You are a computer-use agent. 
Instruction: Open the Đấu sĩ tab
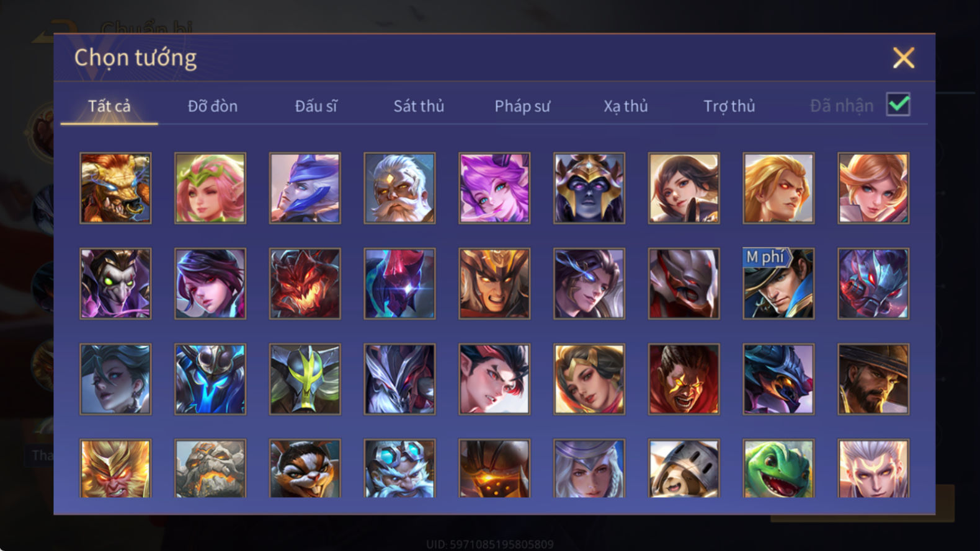click(x=316, y=106)
